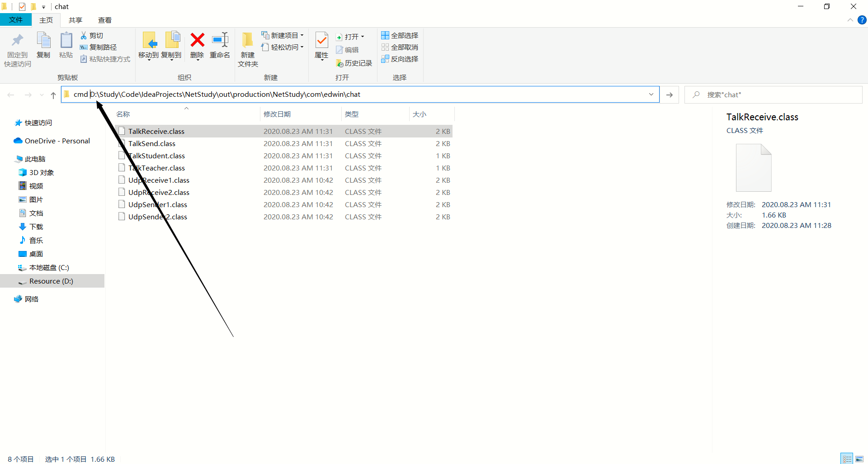Switch to the Share (共享) tab
Viewport: 868px width, 464px height.
75,20
